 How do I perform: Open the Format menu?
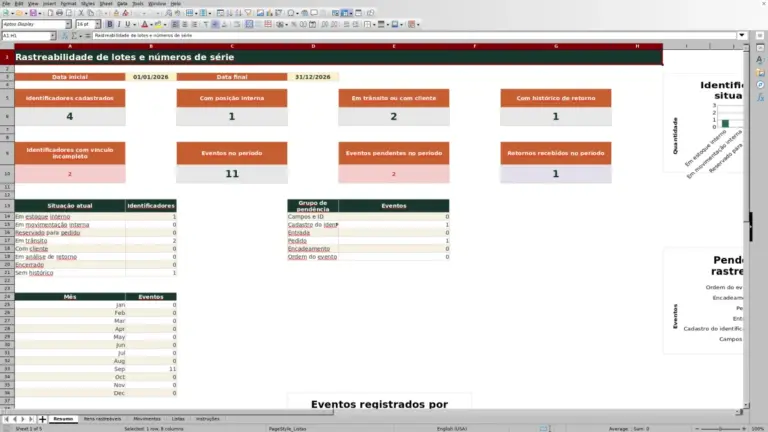tap(68, 3)
